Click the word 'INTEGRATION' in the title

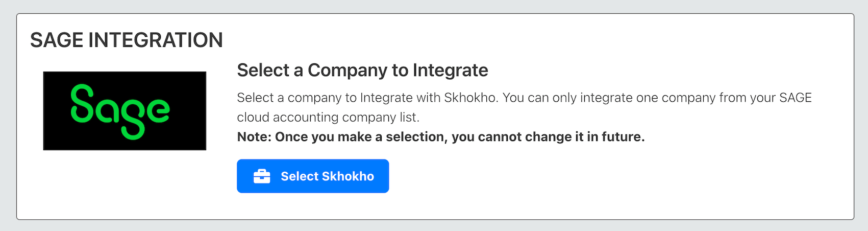(x=156, y=40)
